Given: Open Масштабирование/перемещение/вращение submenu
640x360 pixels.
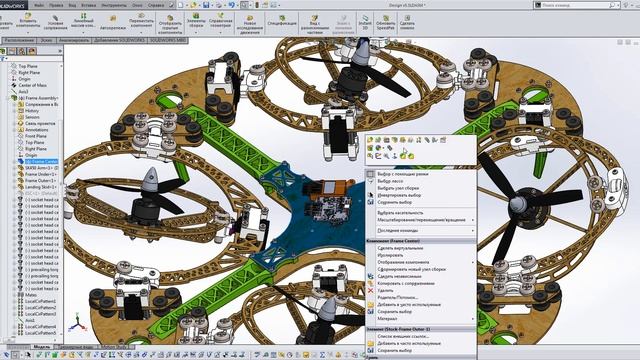Looking at the screenshot, I should coord(420,220).
